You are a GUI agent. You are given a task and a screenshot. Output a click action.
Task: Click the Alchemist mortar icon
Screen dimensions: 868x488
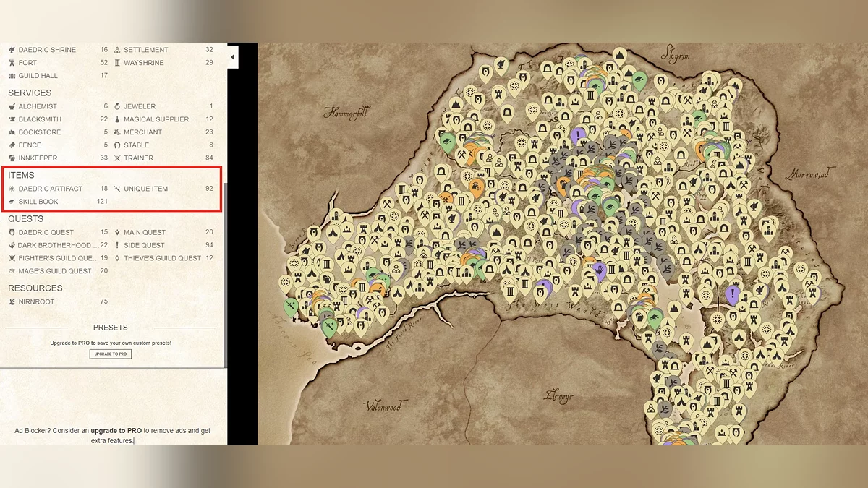point(12,106)
